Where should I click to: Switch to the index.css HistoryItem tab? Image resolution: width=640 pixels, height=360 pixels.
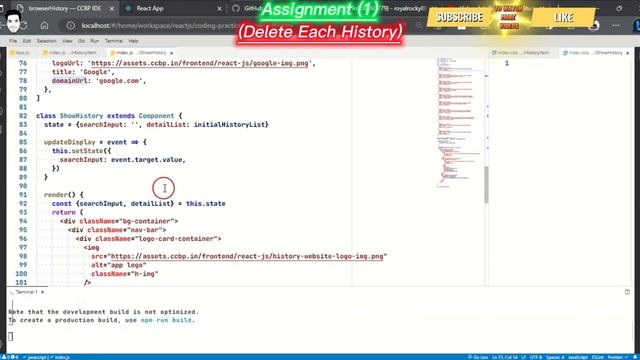tap(522, 53)
